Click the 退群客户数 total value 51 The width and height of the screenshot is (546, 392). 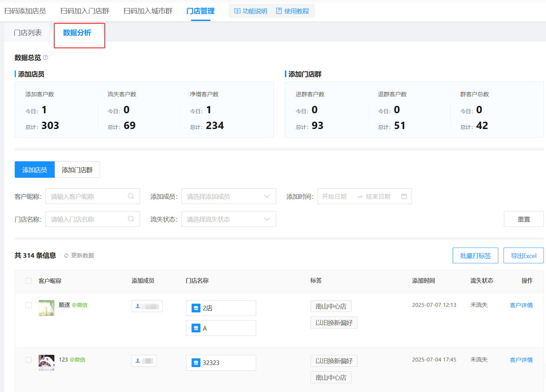point(400,126)
